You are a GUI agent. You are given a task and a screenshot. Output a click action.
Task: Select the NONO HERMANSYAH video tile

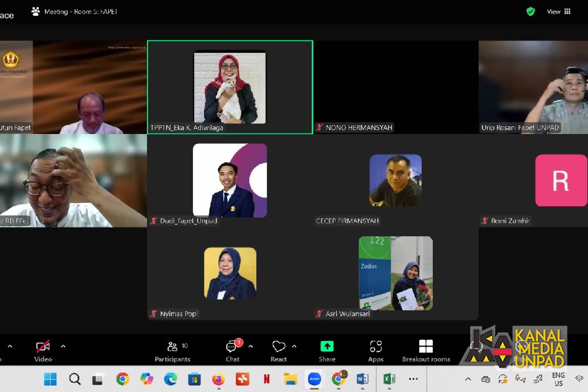pyautogui.click(x=395, y=87)
